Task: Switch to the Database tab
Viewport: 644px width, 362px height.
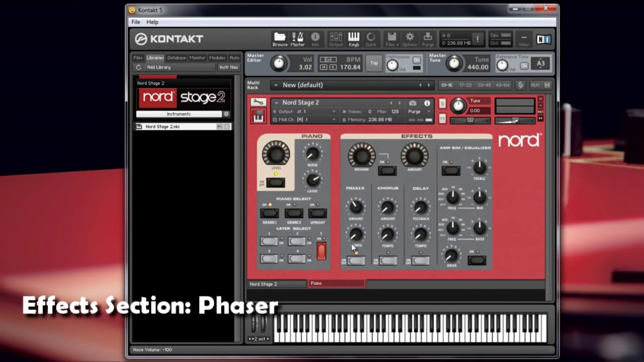Action: point(177,58)
